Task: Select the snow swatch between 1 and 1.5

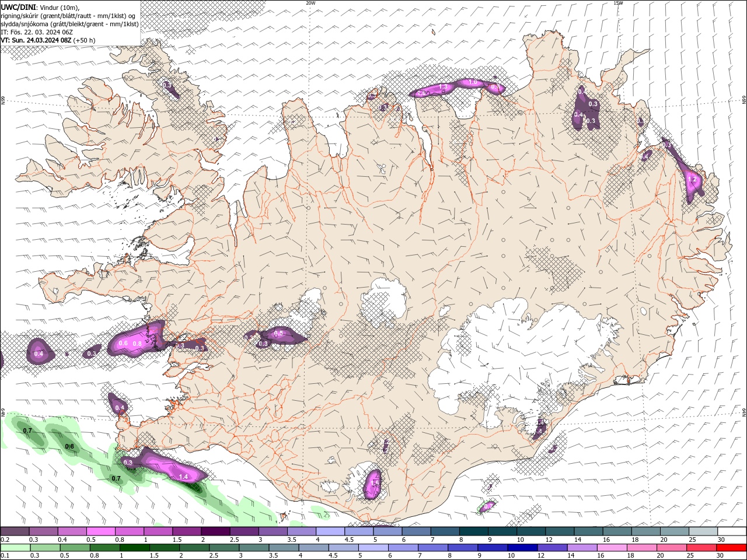Action: tap(158, 531)
